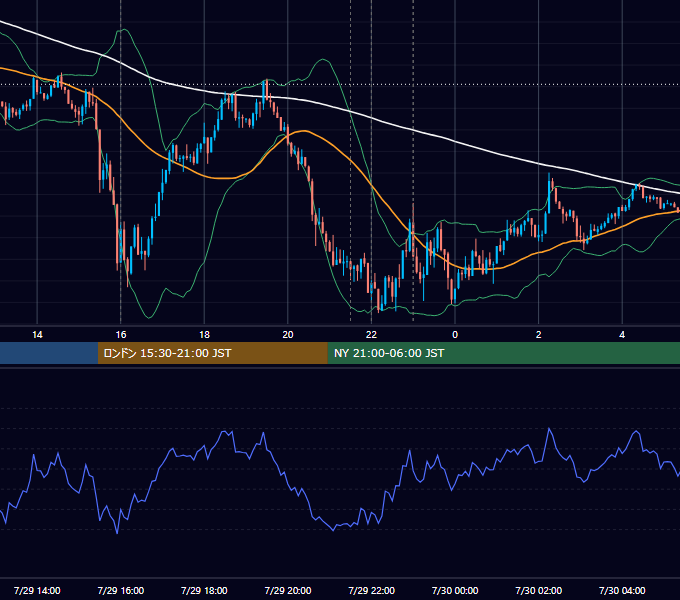This screenshot has width=680, height=600.
Task: Click the 7/30 04:00 date label
Action: click(622, 590)
